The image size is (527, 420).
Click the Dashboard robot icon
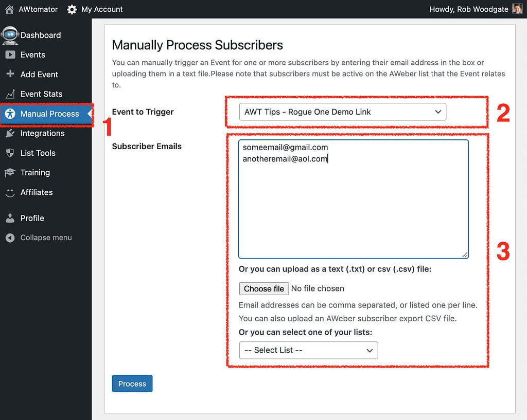coord(10,35)
